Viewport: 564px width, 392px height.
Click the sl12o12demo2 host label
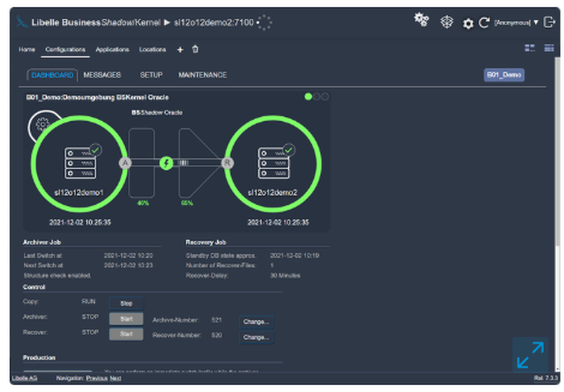point(272,192)
